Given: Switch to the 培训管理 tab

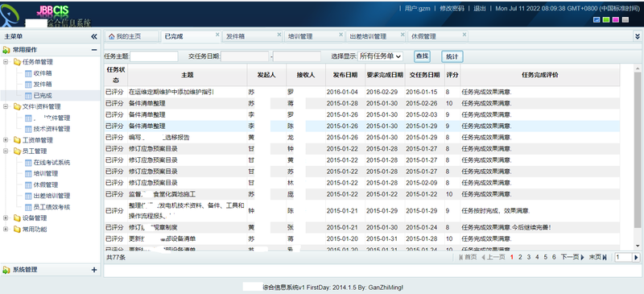Looking at the screenshot, I should click(314, 36).
